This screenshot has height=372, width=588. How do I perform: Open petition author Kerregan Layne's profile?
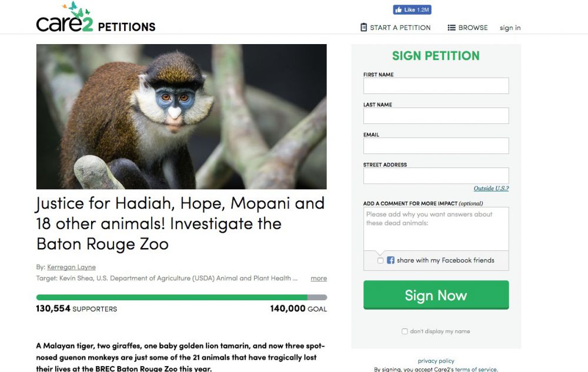tap(71, 267)
